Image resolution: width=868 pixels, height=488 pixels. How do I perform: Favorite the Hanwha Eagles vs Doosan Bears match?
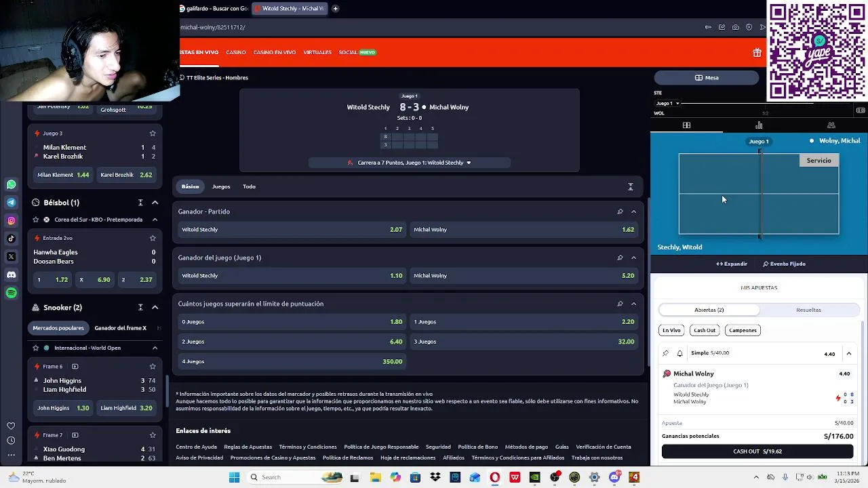(153, 238)
